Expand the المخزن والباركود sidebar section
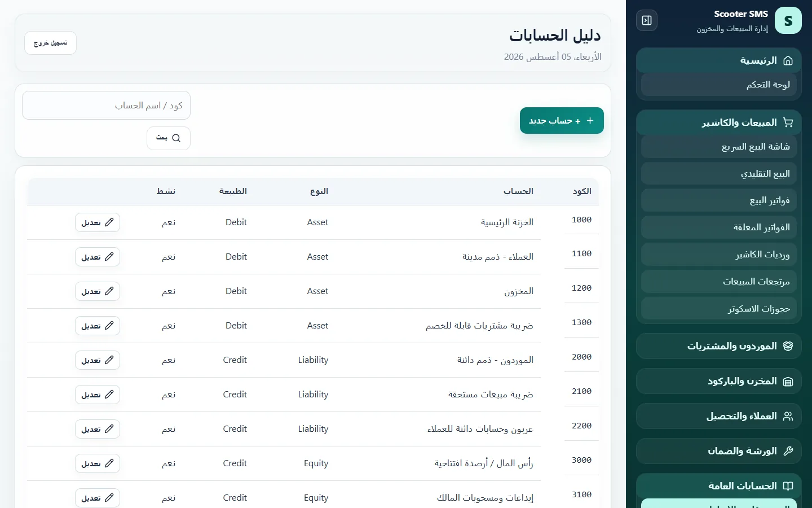Image resolution: width=812 pixels, height=508 pixels. point(719,381)
